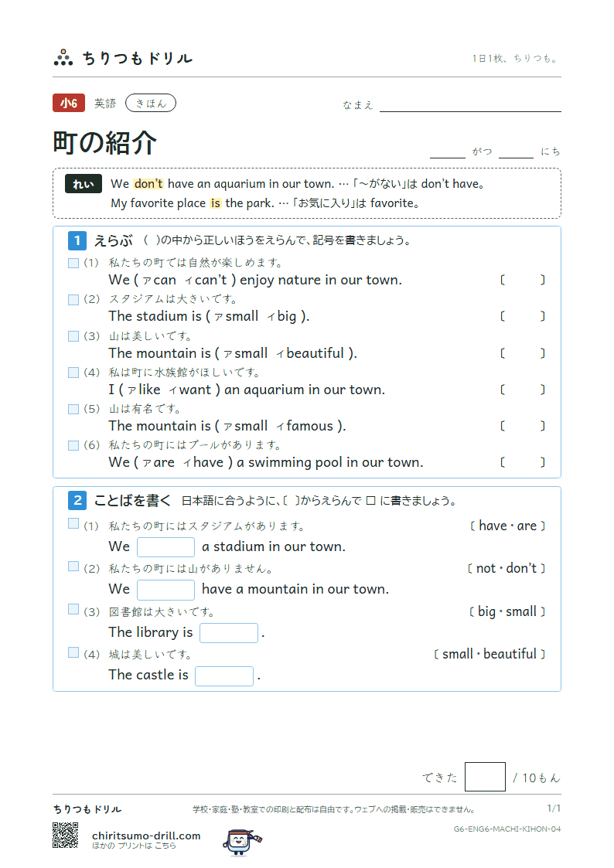This screenshot has width=614, height=868.
Task: Check the box for the stadium question (2)
Action: point(73,299)
